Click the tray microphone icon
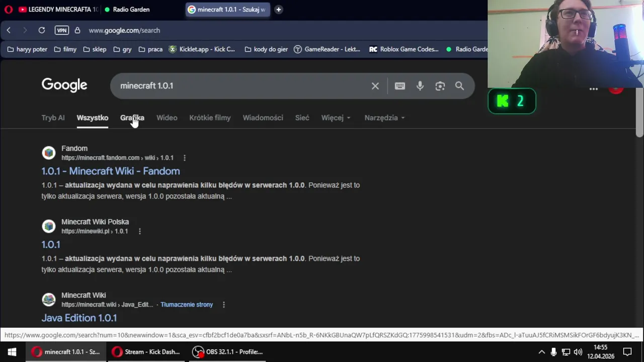Image resolution: width=644 pixels, height=362 pixels. [x=553, y=352]
